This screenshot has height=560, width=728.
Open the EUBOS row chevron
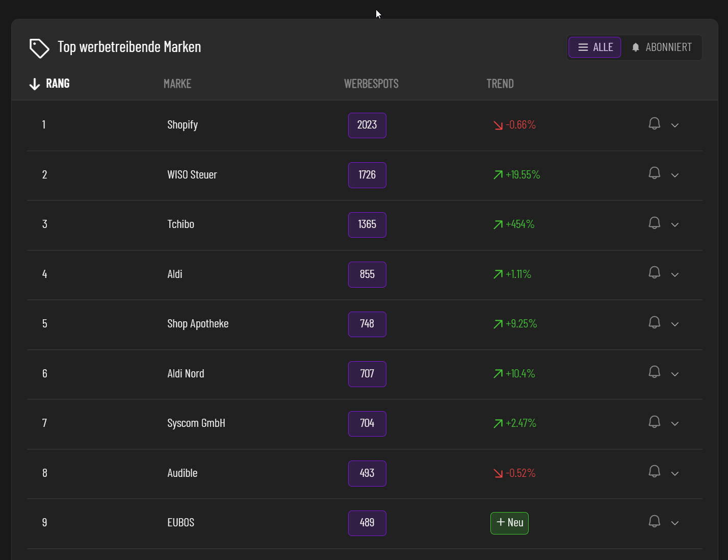click(675, 523)
